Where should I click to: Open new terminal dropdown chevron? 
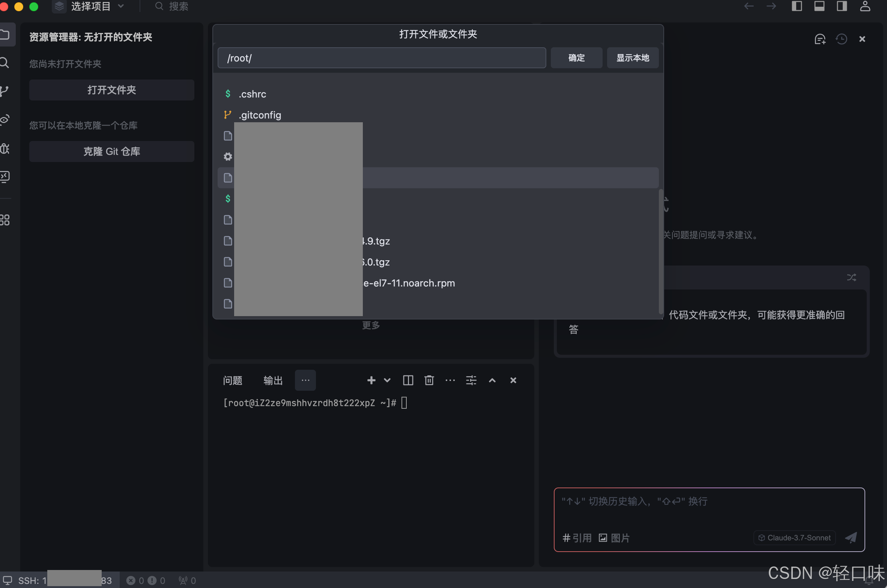387,380
